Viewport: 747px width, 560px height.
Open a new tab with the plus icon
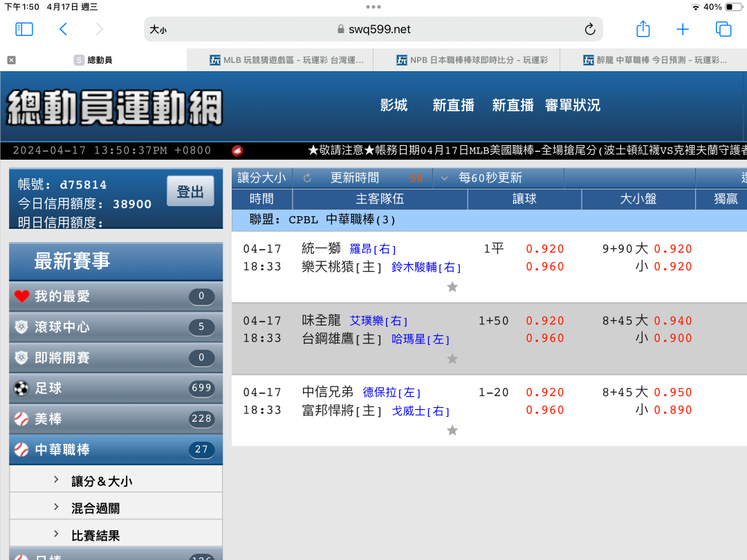click(x=683, y=30)
